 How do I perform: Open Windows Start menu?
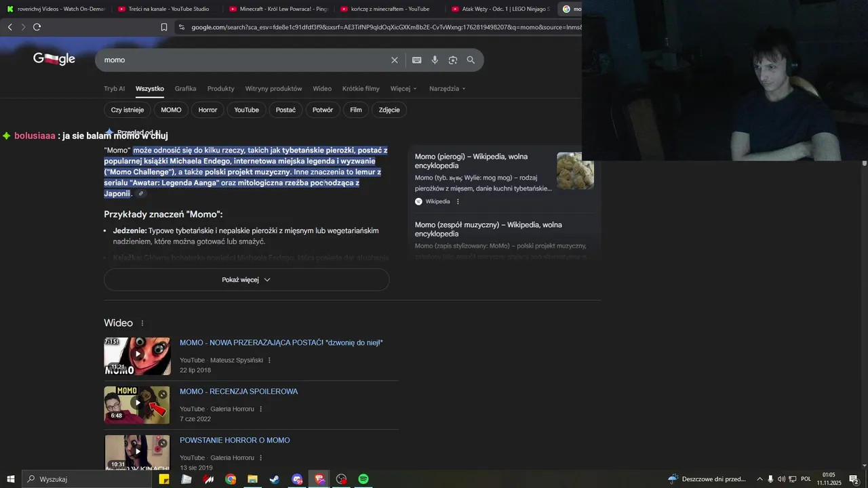tap(11, 479)
